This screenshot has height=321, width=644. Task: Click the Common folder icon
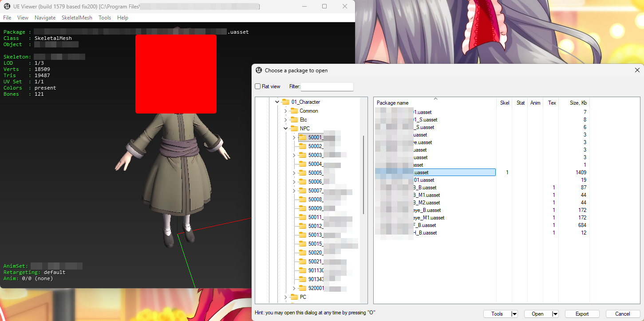[x=295, y=110]
